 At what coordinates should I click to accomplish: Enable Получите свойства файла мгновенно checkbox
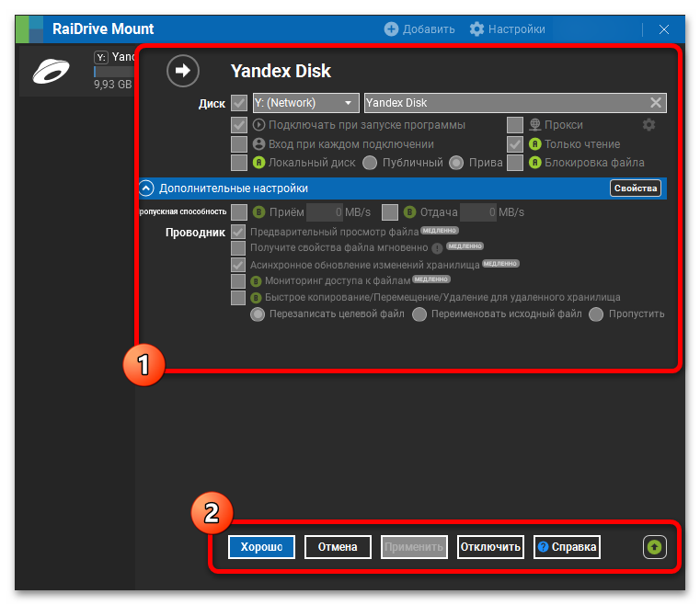(x=238, y=247)
